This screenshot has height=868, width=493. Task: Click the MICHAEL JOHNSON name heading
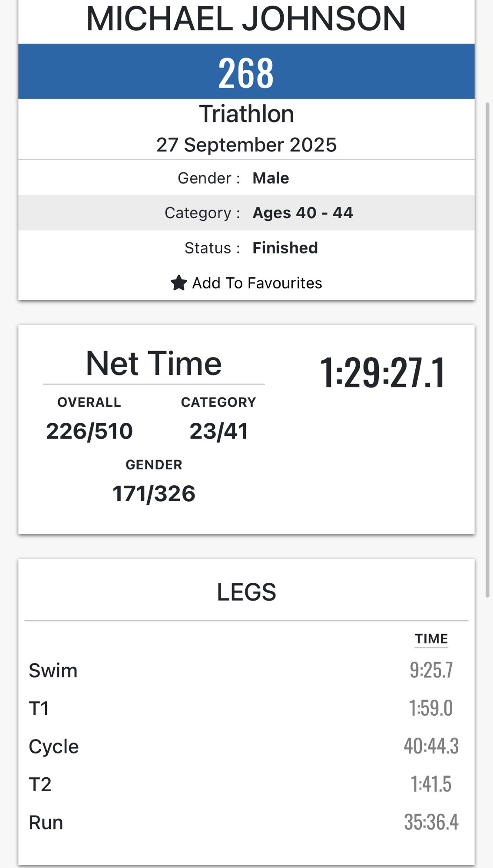(x=246, y=19)
